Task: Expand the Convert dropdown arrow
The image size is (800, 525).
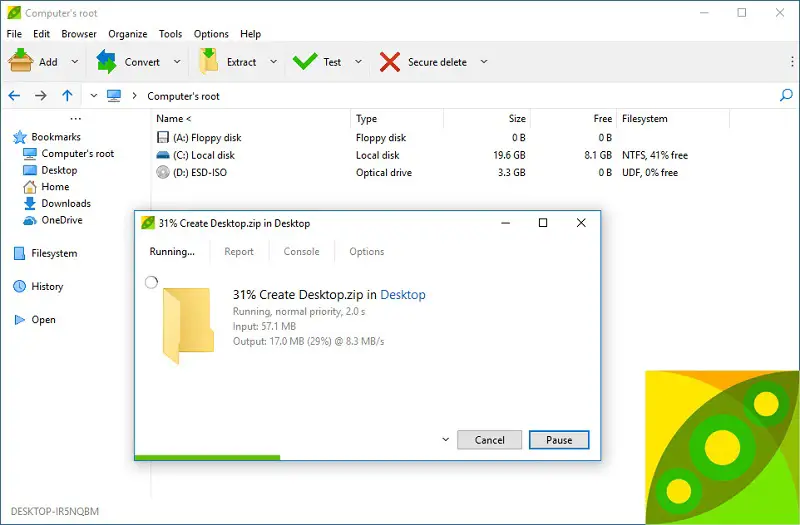Action: [177, 62]
